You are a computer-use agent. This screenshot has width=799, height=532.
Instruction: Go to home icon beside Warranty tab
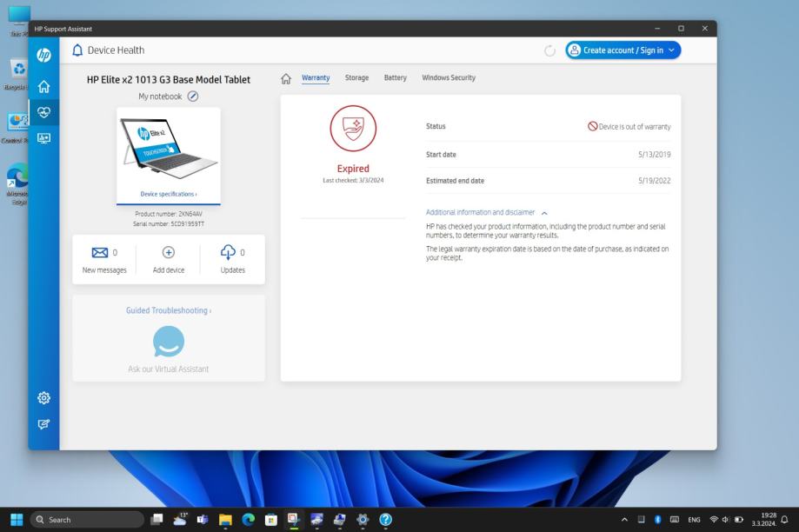coord(285,78)
